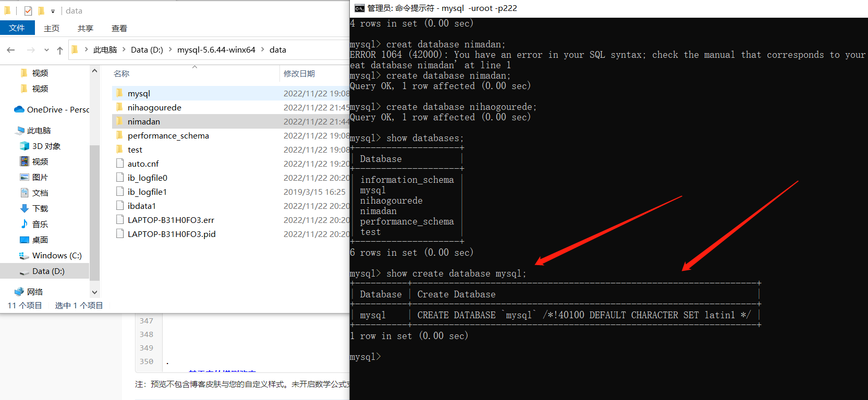Select the LAPTOP-B31H0FO3.pid file

[x=230, y=234]
